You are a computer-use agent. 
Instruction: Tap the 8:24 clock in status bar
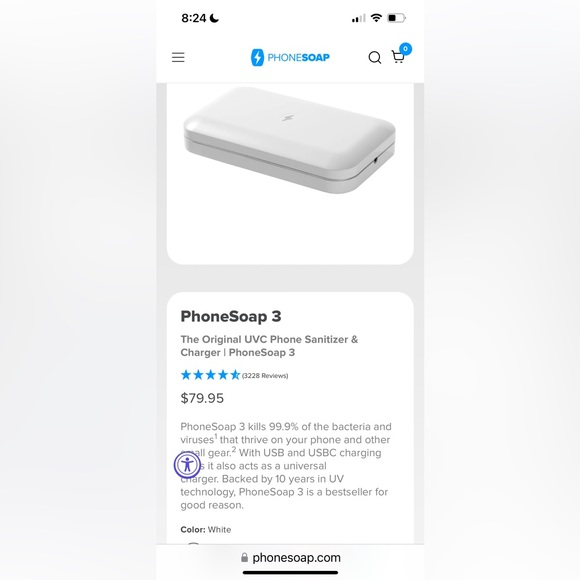(x=193, y=18)
